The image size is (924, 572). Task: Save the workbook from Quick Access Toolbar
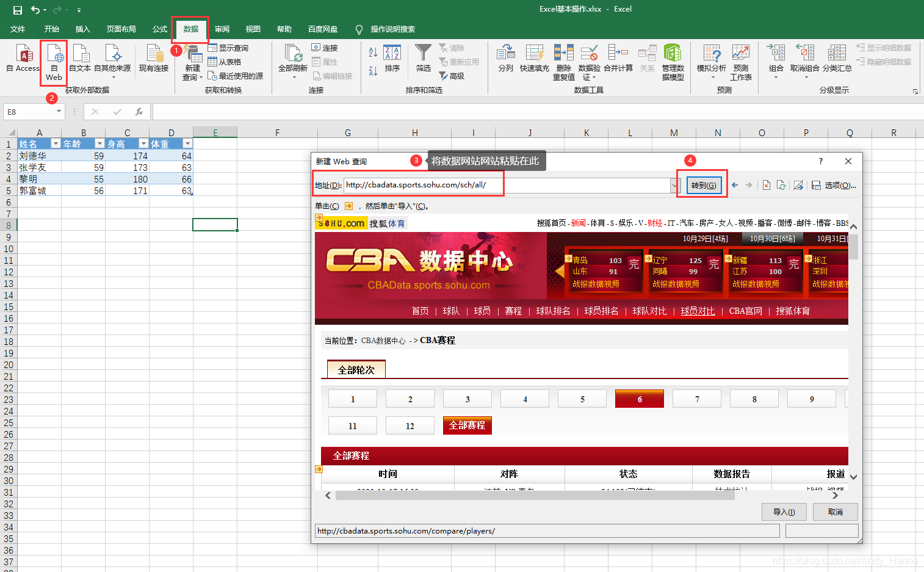click(x=18, y=10)
